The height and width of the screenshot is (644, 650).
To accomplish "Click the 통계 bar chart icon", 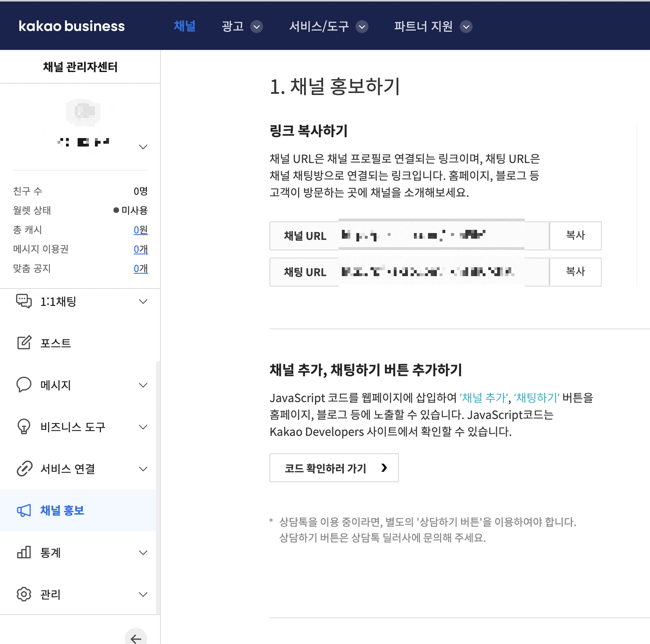I will click(x=24, y=552).
